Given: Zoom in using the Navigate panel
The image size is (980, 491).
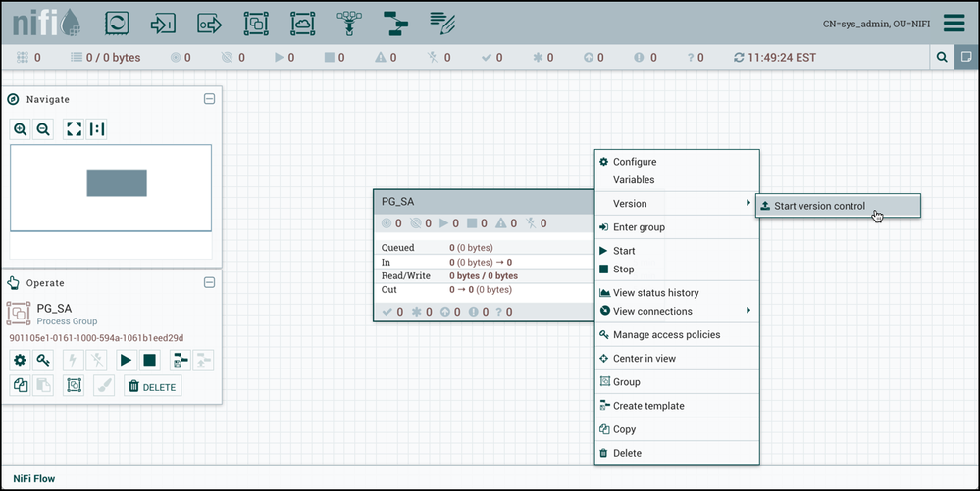Looking at the screenshot, I should click(x=21, y=129).
